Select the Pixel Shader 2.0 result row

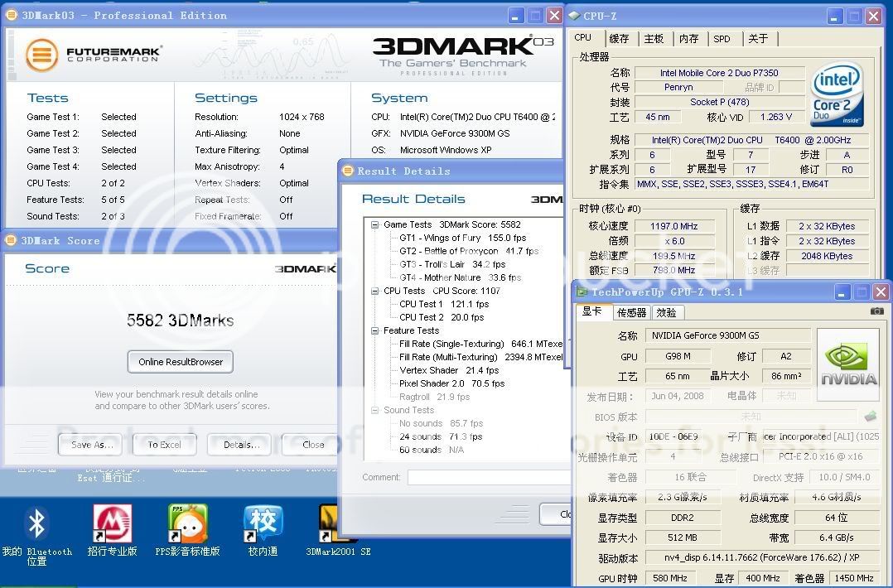pos(451,383)
